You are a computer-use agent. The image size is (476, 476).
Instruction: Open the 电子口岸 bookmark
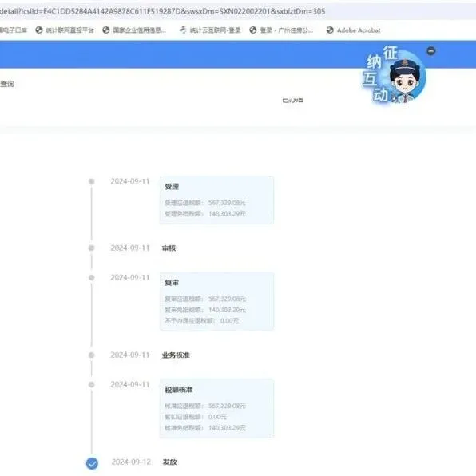click(14, 30)
